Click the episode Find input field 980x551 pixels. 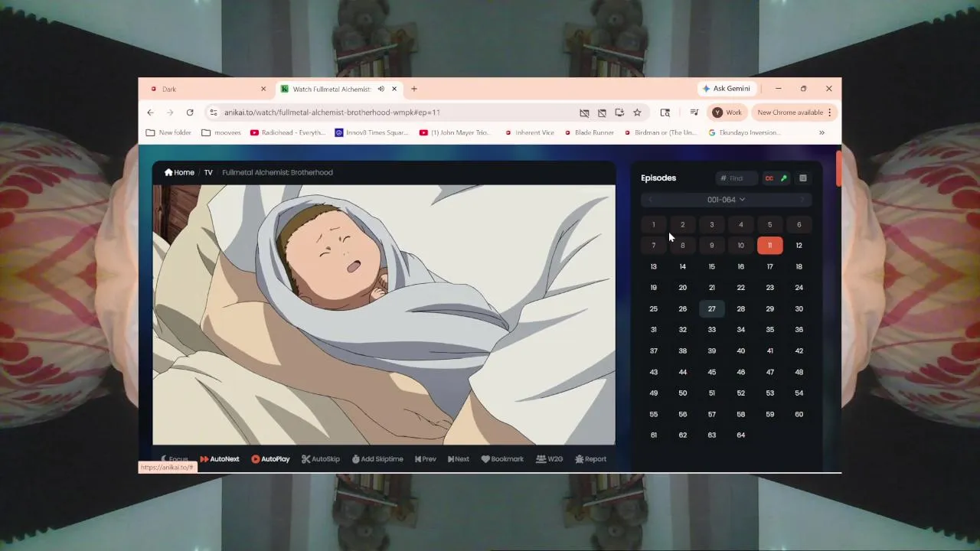click(737, 178)
